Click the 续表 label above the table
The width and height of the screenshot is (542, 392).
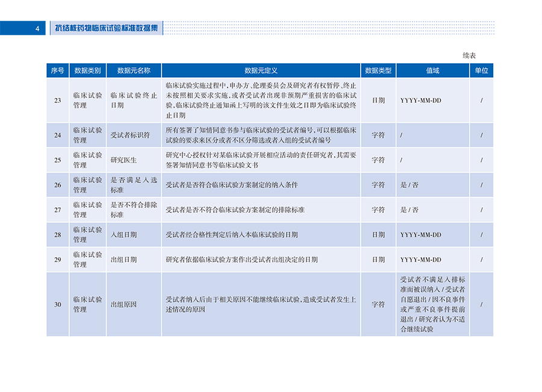[469, 55]
